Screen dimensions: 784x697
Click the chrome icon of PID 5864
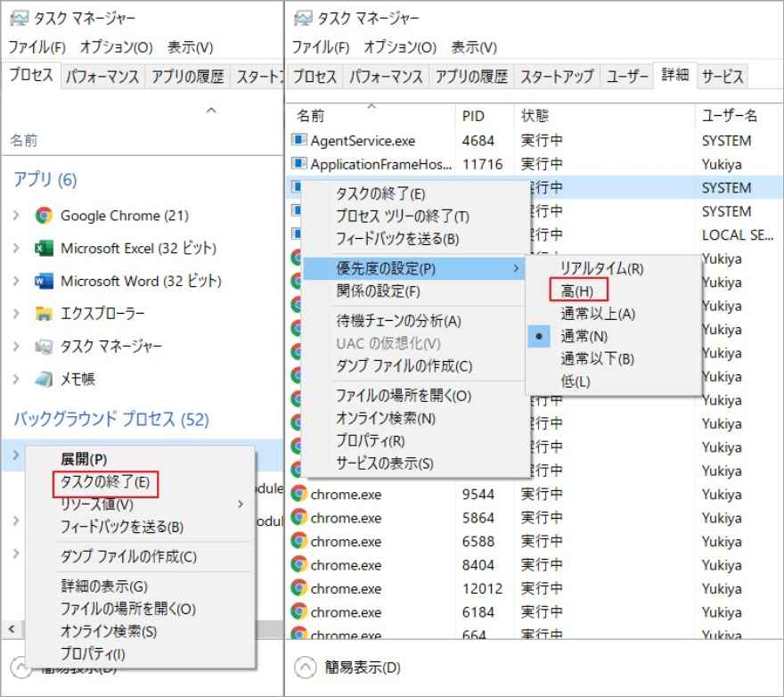(x=298, y=517)
